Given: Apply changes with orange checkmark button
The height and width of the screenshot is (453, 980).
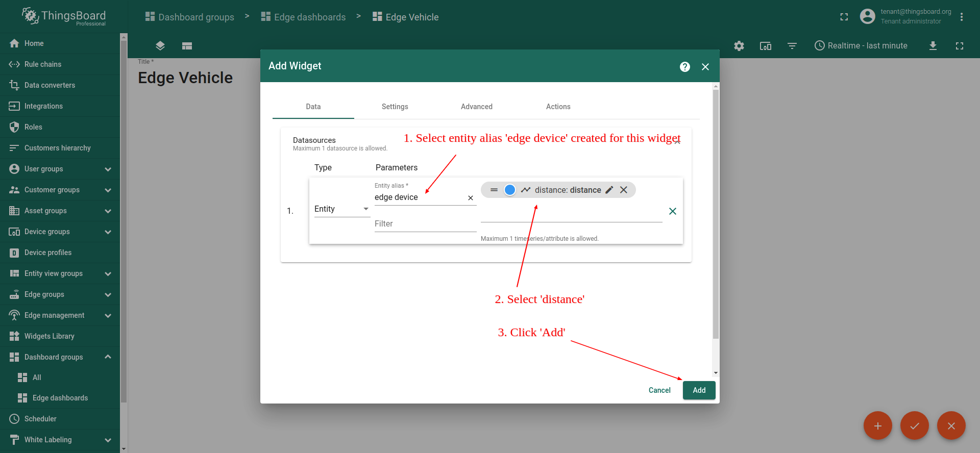Looking at the screenshot, I should pyautogui.click(x=915, y=425).
